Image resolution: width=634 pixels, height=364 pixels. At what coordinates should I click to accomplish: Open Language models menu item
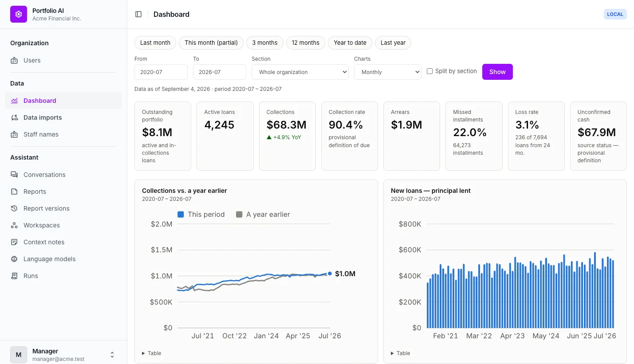point(63,259)
